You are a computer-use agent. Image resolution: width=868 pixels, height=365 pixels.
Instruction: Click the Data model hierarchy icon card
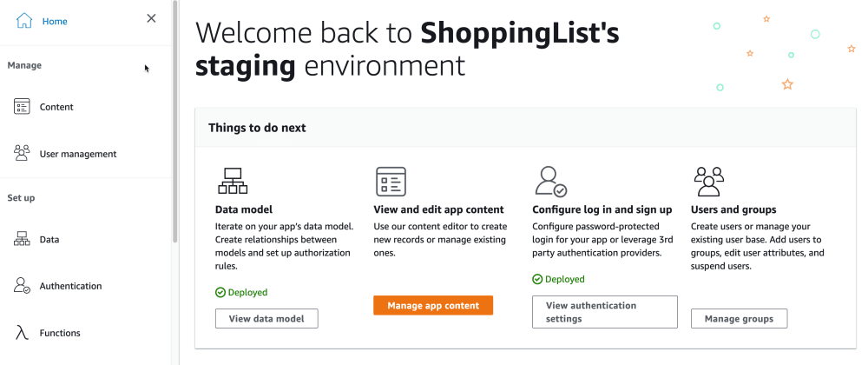click(233, 181)
